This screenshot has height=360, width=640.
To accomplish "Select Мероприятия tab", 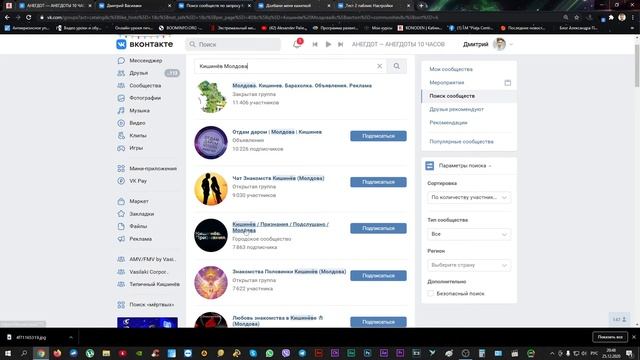I will 447,82.
